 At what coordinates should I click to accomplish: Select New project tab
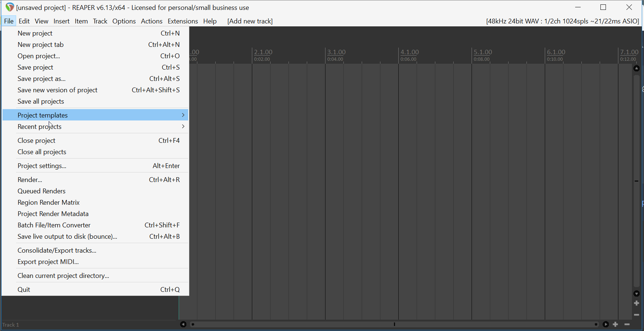coord(95,44)
